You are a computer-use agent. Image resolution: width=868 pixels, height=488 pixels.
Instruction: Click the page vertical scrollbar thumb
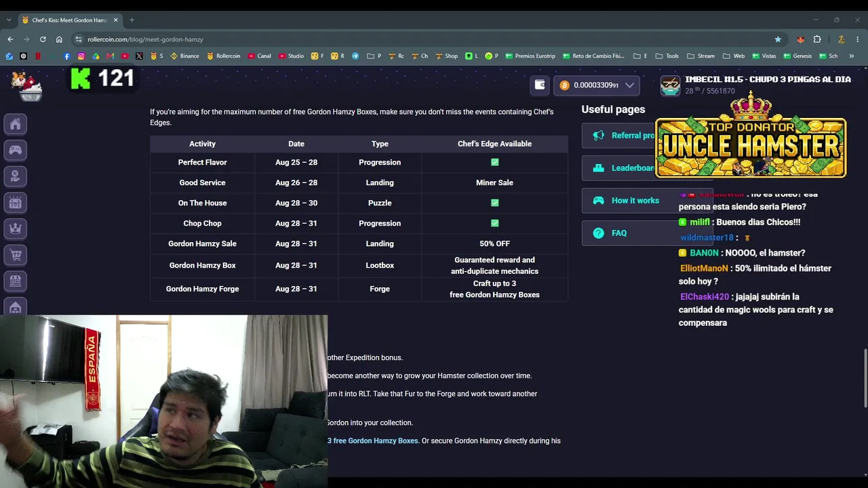coord(865,377)
